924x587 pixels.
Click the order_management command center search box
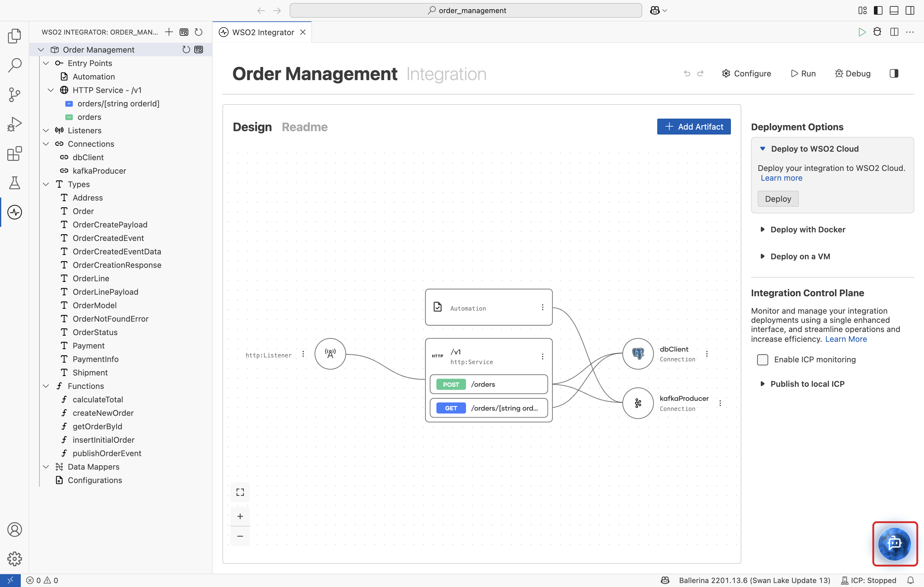465,10
